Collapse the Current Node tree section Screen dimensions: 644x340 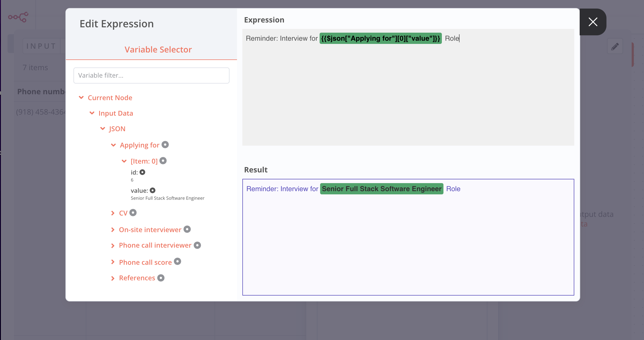(81, 97)
